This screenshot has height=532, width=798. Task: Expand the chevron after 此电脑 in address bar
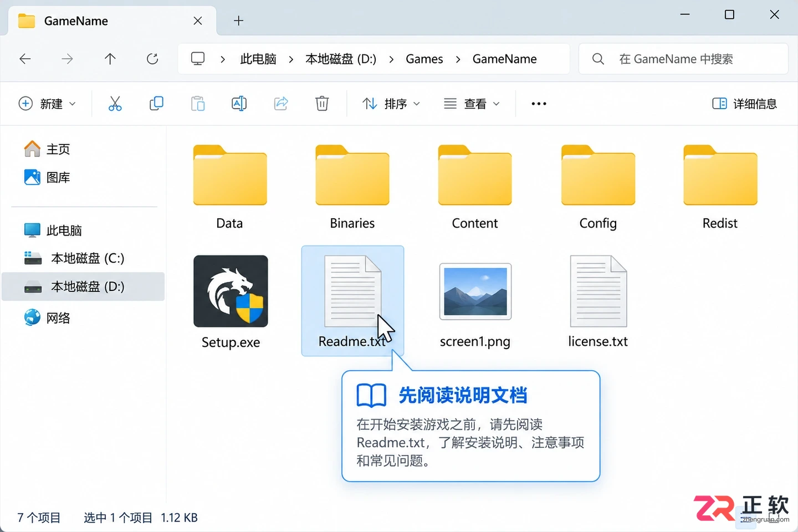tap(291, 59)
